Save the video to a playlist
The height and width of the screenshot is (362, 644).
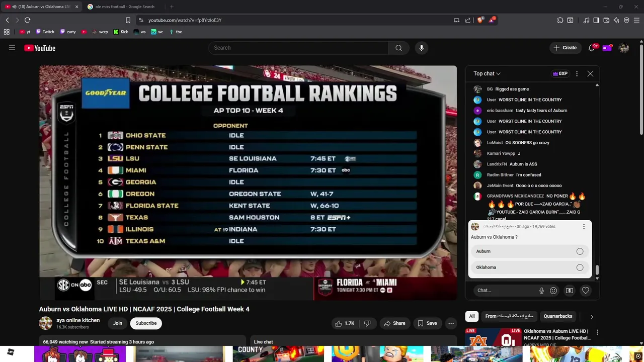(x=427, y=323)
